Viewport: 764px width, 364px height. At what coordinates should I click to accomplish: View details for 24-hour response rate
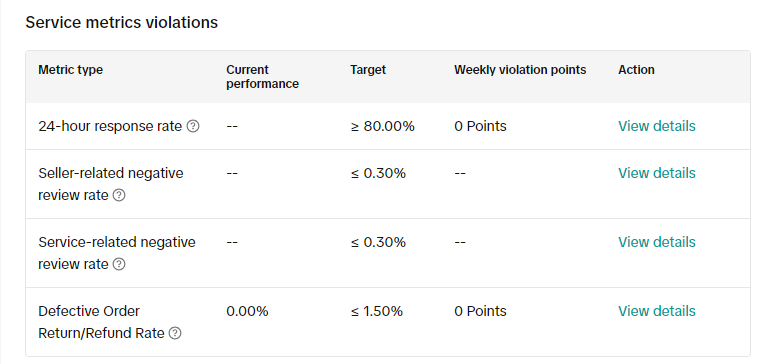(657, 126)
